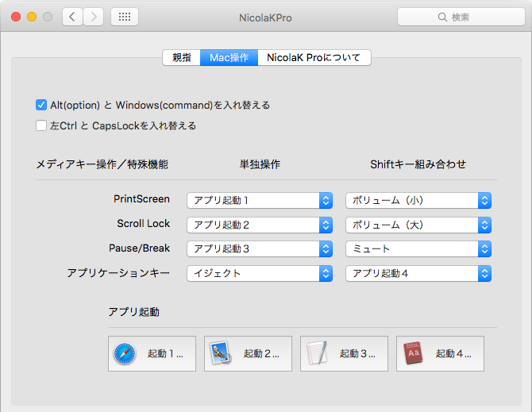Open the NicolaK Proについて tab
This screenshot has height=412, width=532.
(314, 57)
